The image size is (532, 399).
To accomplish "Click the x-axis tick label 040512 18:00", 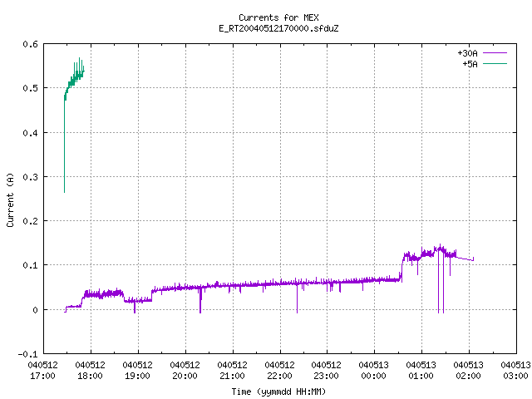I will point(91,370).
